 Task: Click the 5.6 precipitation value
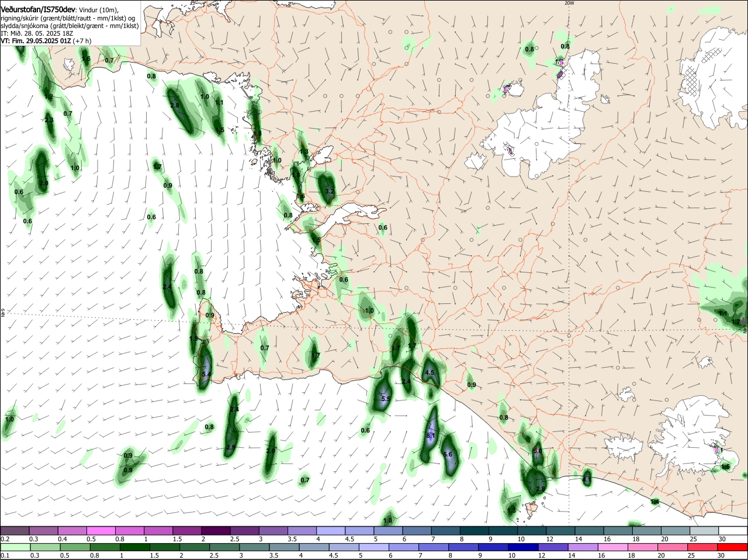448,454
